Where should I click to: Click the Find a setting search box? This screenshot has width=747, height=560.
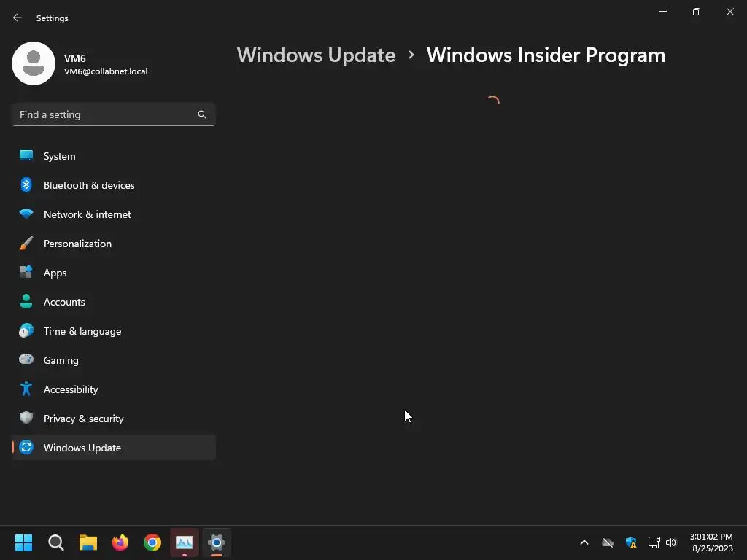point(113,114)
